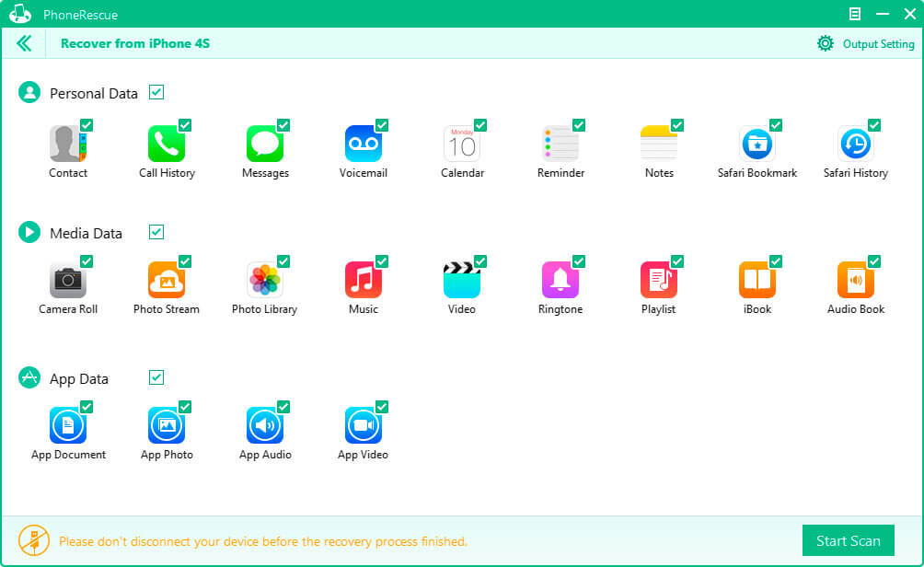The image size is (924, 567).
Task: Click the App Audio label text
Action: click(x=265, y=455)
